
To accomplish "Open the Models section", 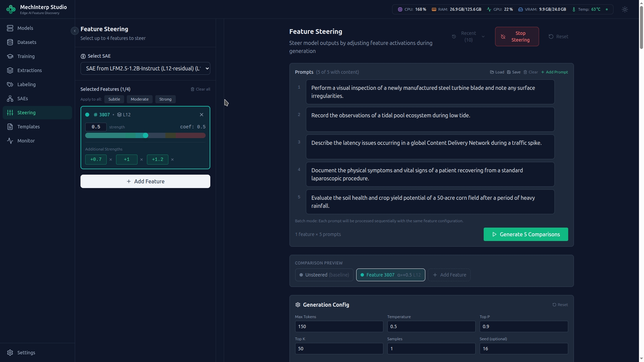I will pyautogui.click(x=37, y=28).
